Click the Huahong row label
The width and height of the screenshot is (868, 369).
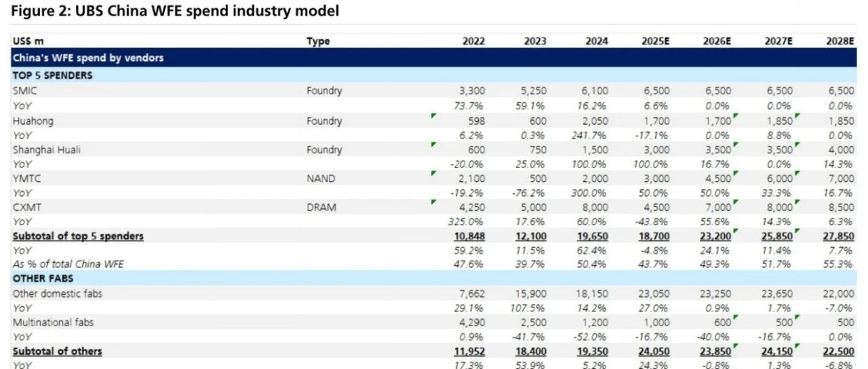[33, 121]
